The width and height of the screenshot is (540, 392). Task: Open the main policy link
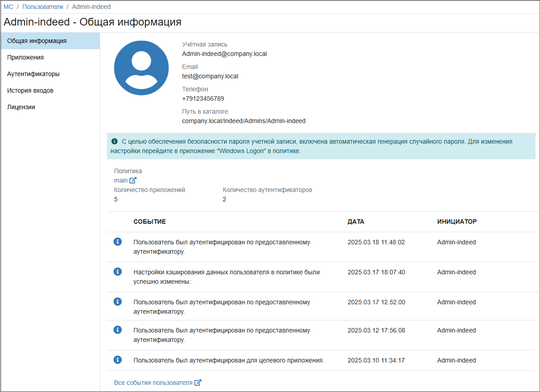[x=121, y=180]
